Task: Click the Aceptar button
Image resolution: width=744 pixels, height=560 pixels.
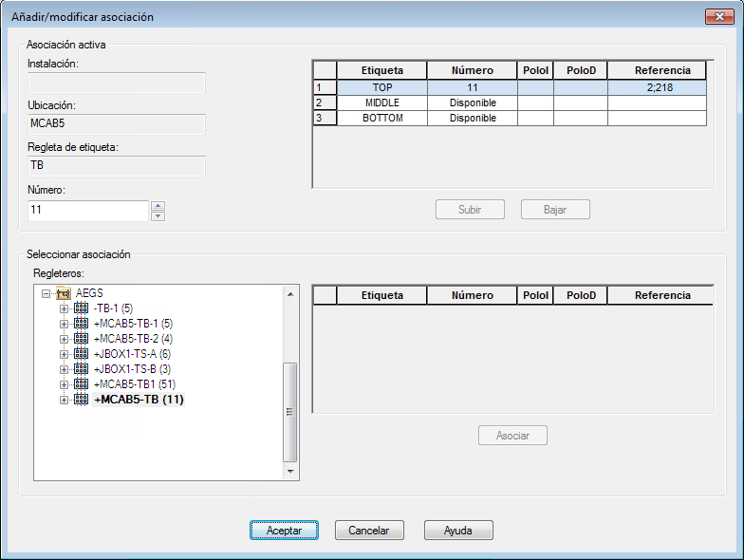Action: click(x=285, y=530)
